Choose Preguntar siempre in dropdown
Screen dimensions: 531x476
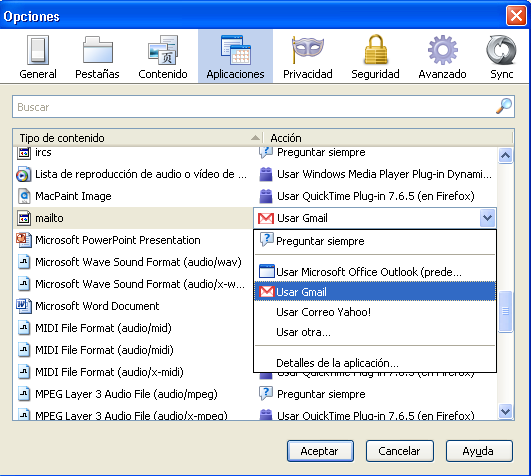(375, 241)
